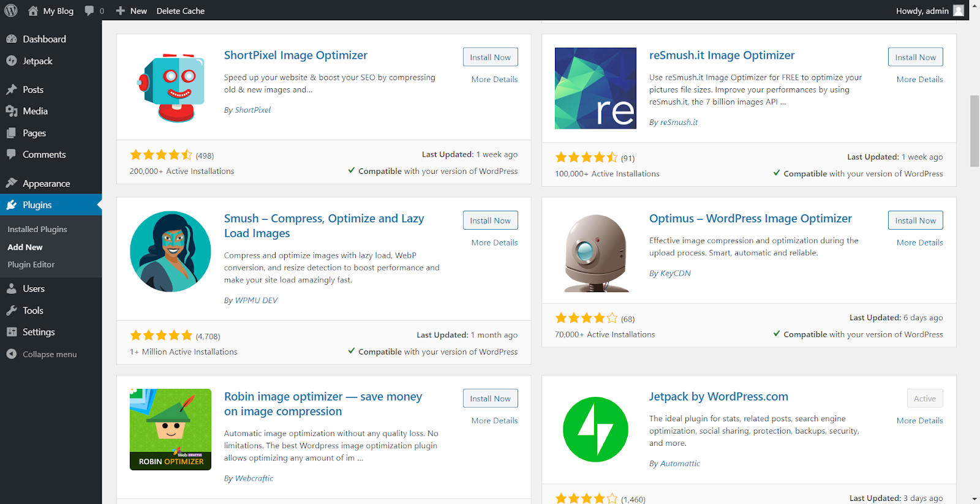
Task: Open More Details for Smush
Action: (494, 243)
